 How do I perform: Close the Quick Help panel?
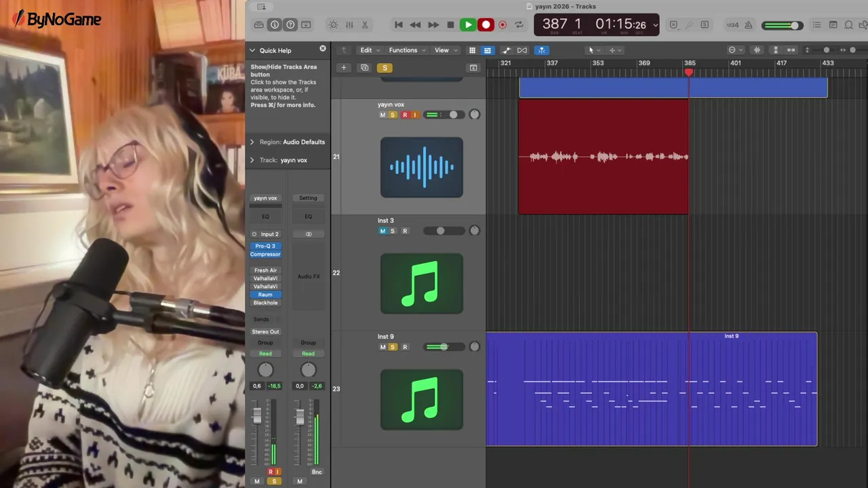pyautogui.click(x=323, y=49)
